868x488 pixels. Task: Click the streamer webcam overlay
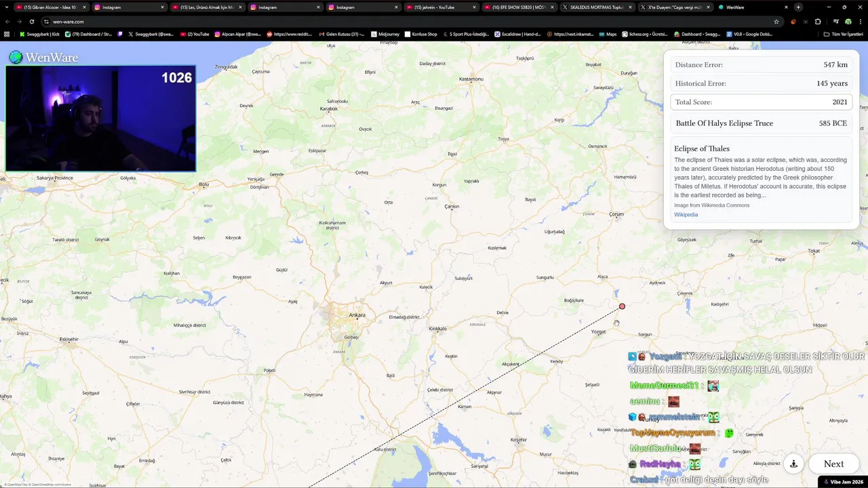tap(100, 119)
